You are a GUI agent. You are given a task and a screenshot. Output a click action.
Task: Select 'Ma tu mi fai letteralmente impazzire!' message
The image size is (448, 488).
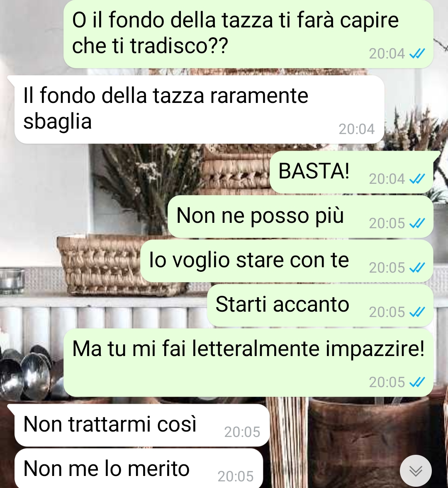(x=248, y=363)
